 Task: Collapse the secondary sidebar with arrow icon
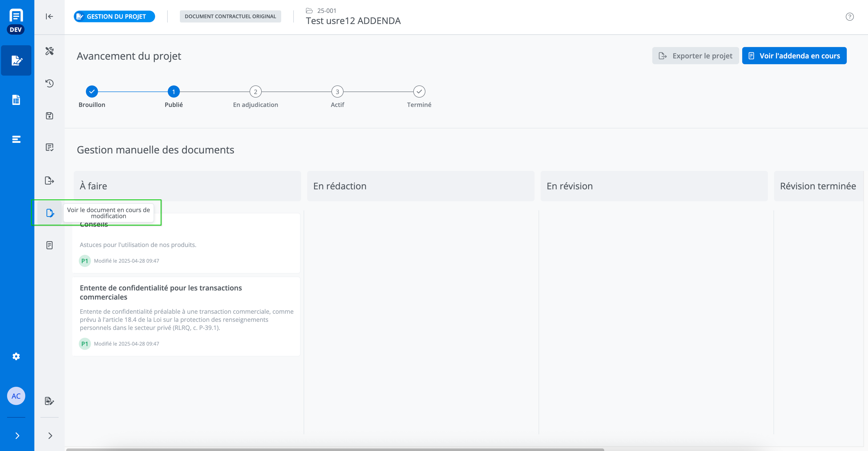click(50, 17)
